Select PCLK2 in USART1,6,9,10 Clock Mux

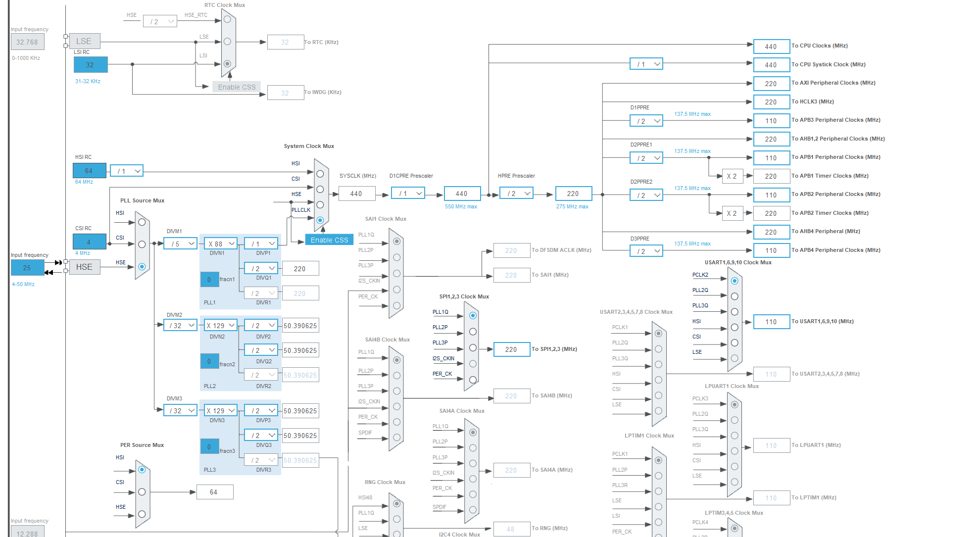click(735, 281)
